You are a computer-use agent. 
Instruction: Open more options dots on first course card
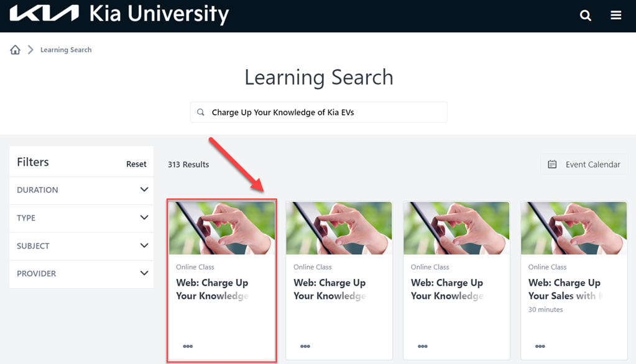pyautogui.click(x=188, y=346)
